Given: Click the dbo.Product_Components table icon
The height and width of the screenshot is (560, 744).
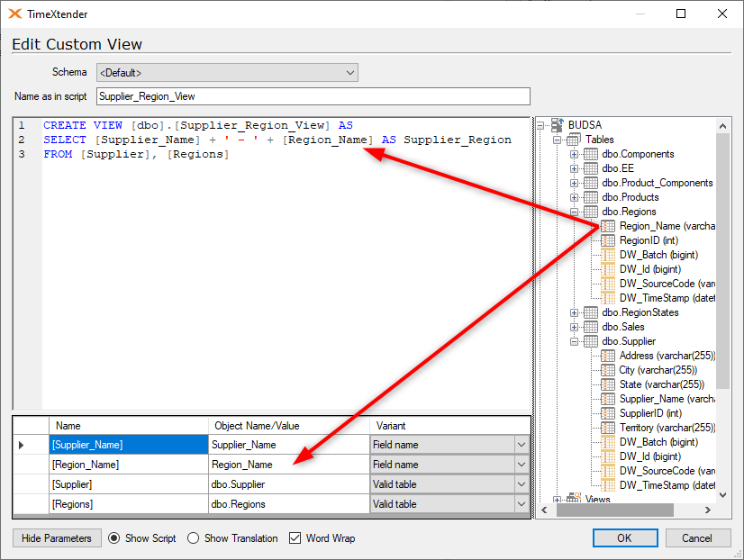Looking at the screenshot, I should point(590,183).
